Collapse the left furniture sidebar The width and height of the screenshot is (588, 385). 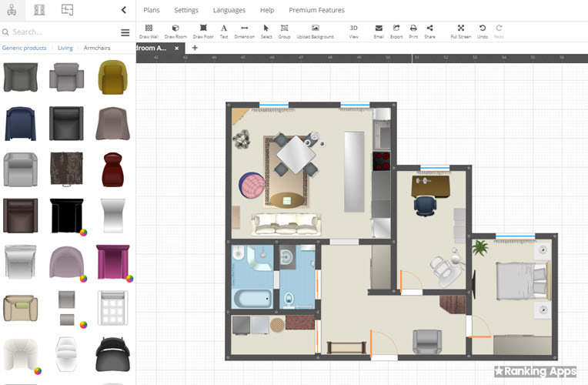pos(124,10)
